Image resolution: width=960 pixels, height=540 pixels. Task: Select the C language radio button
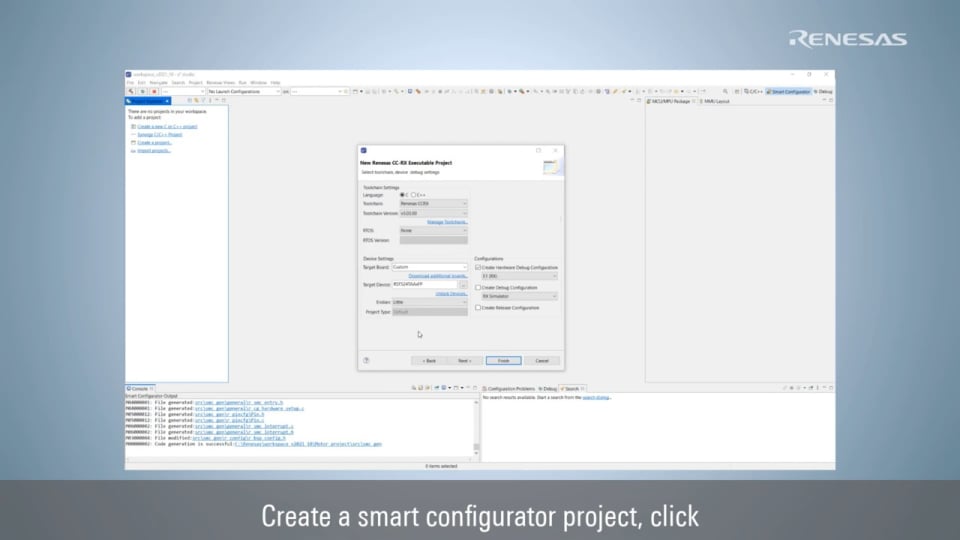(403, 194)
